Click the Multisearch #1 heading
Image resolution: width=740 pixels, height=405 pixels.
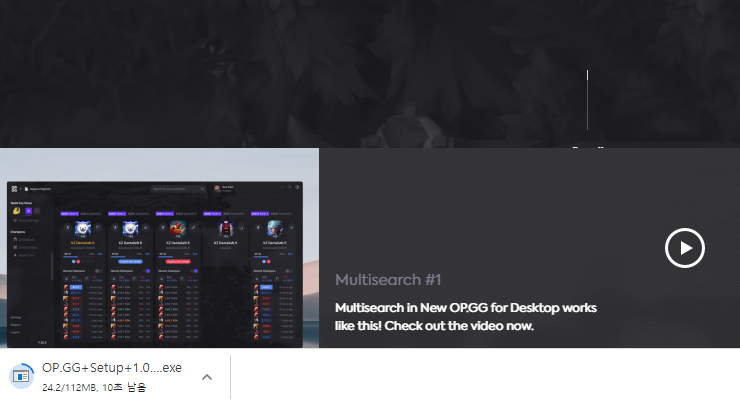[388, 280]
